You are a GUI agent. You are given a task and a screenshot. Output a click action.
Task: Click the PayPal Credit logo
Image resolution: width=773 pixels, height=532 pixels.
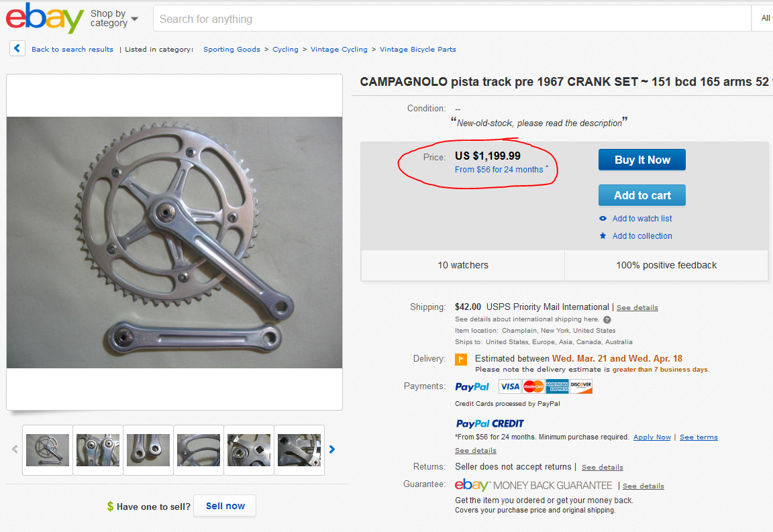click(x=490, y=423)
